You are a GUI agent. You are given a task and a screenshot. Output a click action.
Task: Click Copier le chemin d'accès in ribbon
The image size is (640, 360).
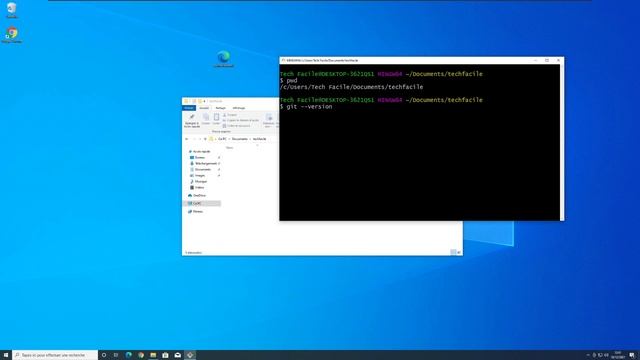[x=241, y=120]
